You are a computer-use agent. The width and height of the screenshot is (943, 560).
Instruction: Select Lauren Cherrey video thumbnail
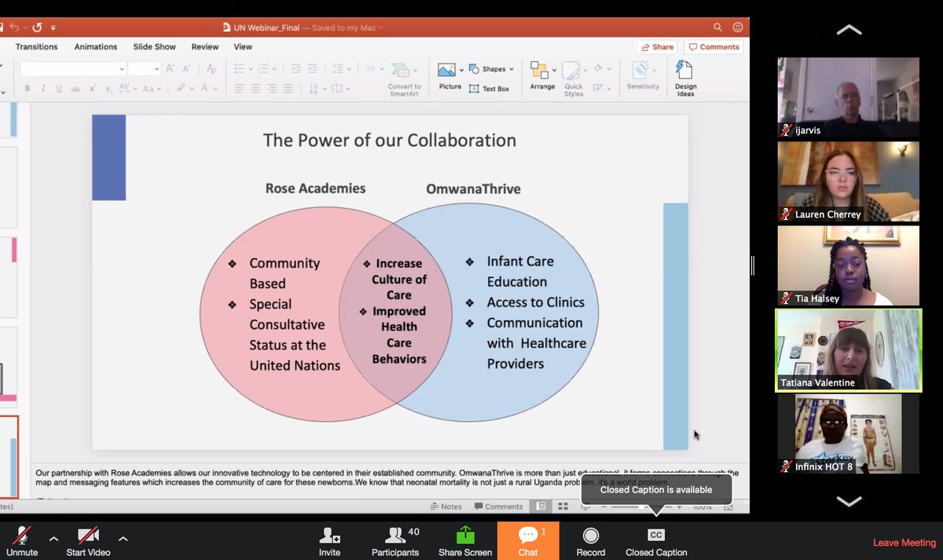849,182
